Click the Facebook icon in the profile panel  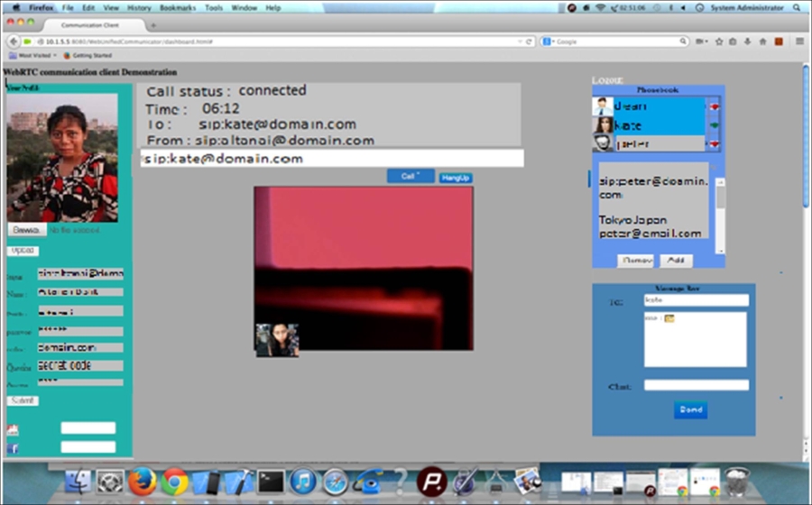tap(13, 448)
